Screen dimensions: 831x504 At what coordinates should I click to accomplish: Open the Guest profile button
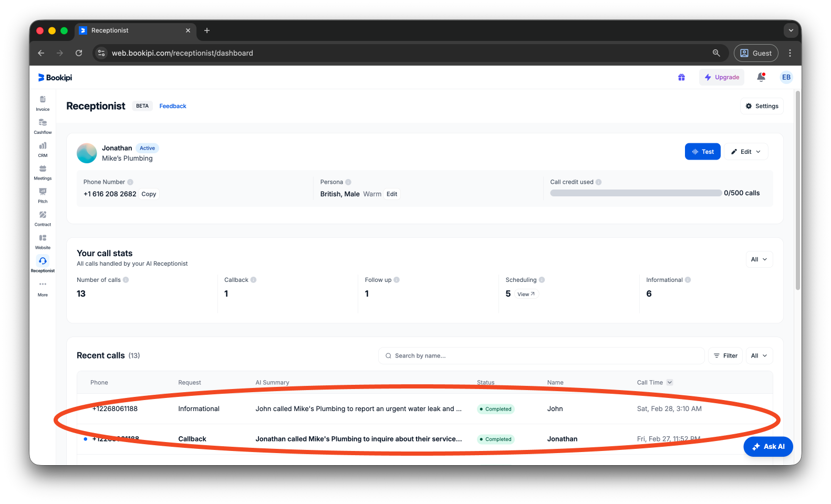tap(756, 53)
